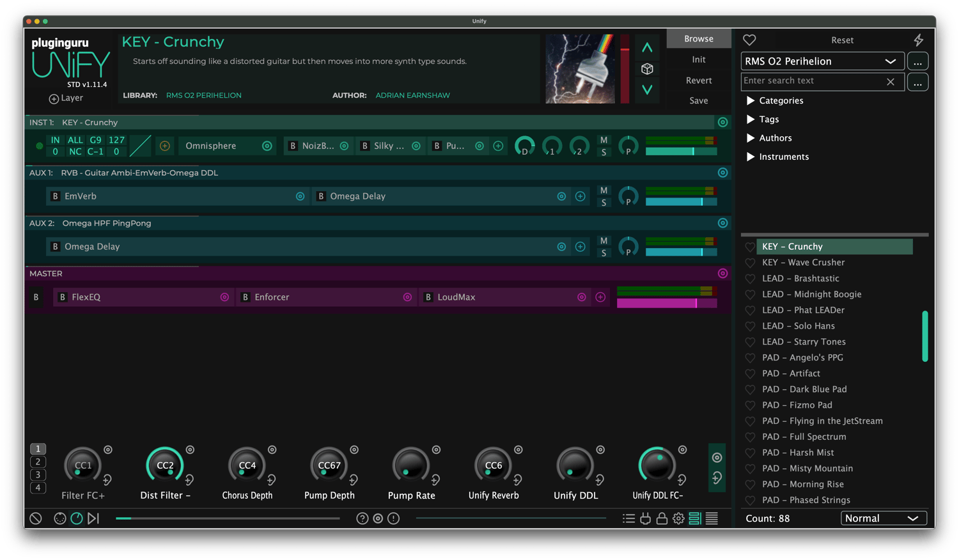This screenshot has width=959, height=560.
Task: Open INST 1 layer options circle icon
Action: click(x=722, y=122)
